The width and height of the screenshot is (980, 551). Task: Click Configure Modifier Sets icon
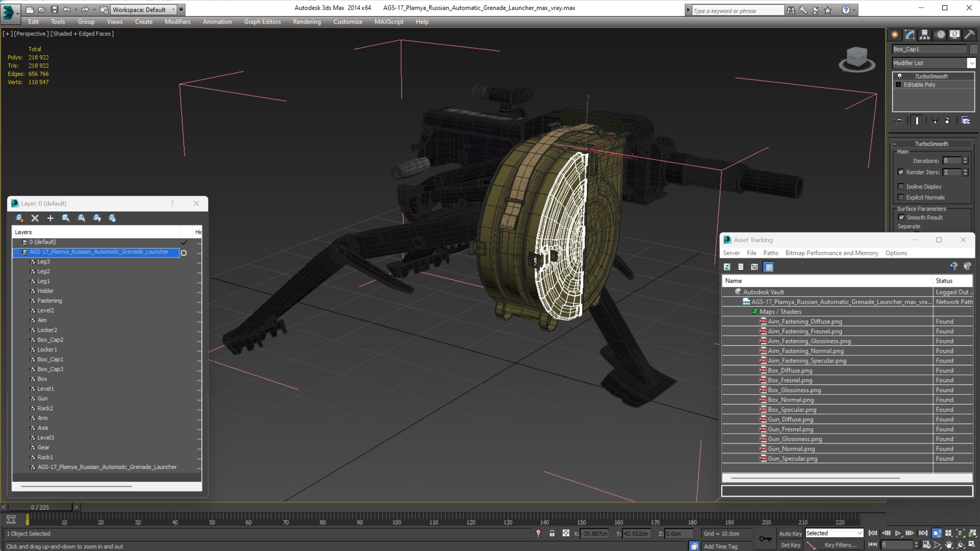966,120
